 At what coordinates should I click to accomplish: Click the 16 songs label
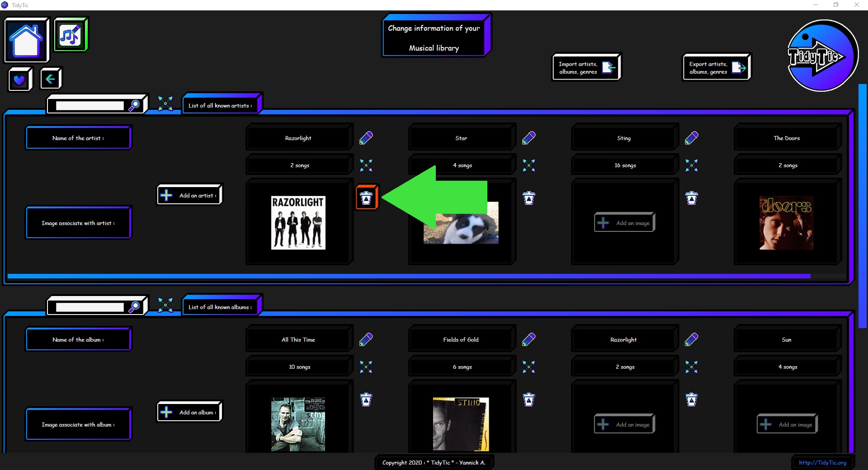(624, 165)
